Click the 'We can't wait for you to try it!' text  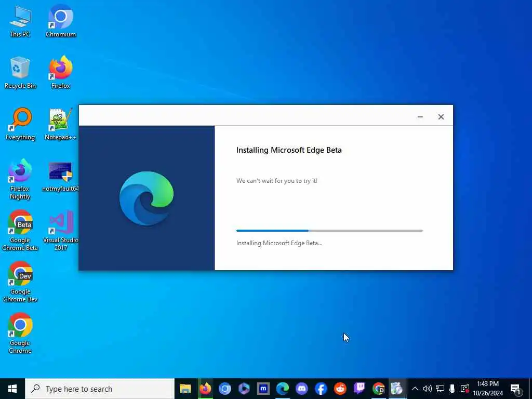click(277, 181)
